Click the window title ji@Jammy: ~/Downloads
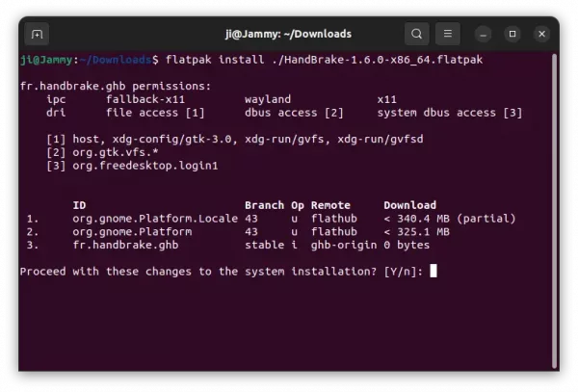Viewport: 578px width, 392px height. [288, 35]
